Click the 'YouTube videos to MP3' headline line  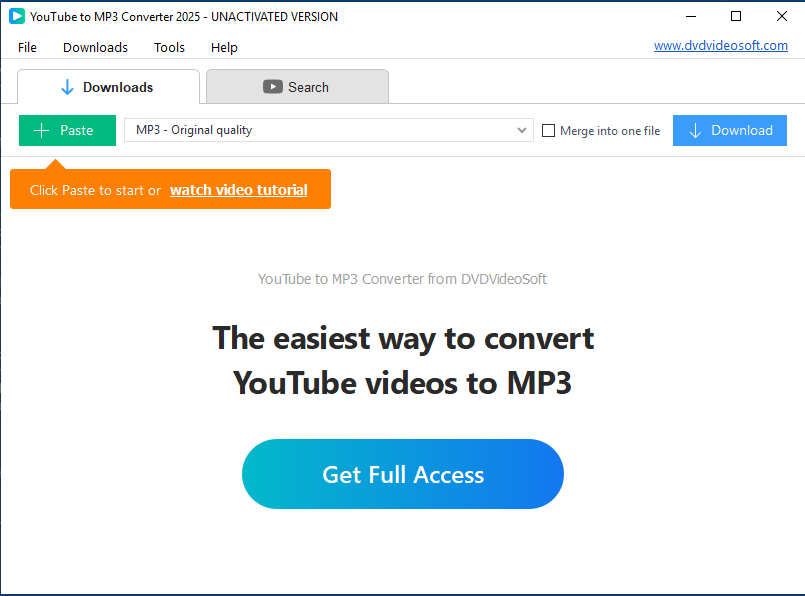[x=402, y=383]
